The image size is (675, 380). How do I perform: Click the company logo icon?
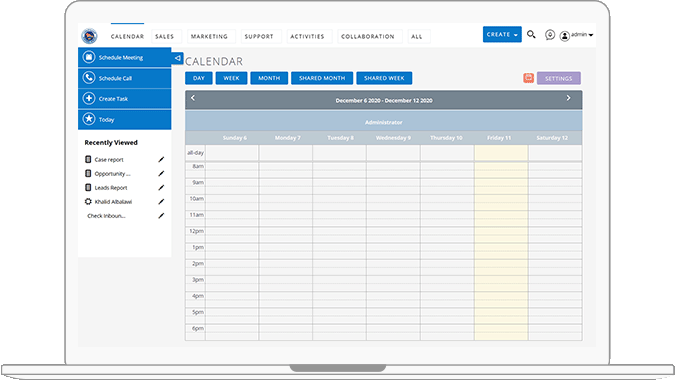tap(90, 36)
